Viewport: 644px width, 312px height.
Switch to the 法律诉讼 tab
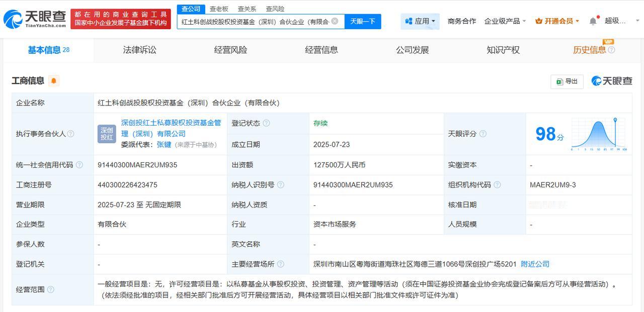click(x=140, y=50)
